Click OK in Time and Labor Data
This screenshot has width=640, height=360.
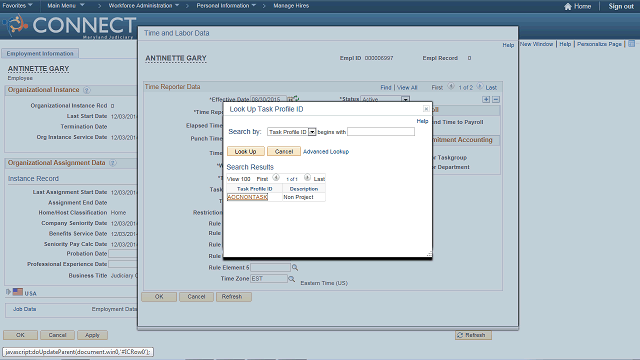[159, 297]
